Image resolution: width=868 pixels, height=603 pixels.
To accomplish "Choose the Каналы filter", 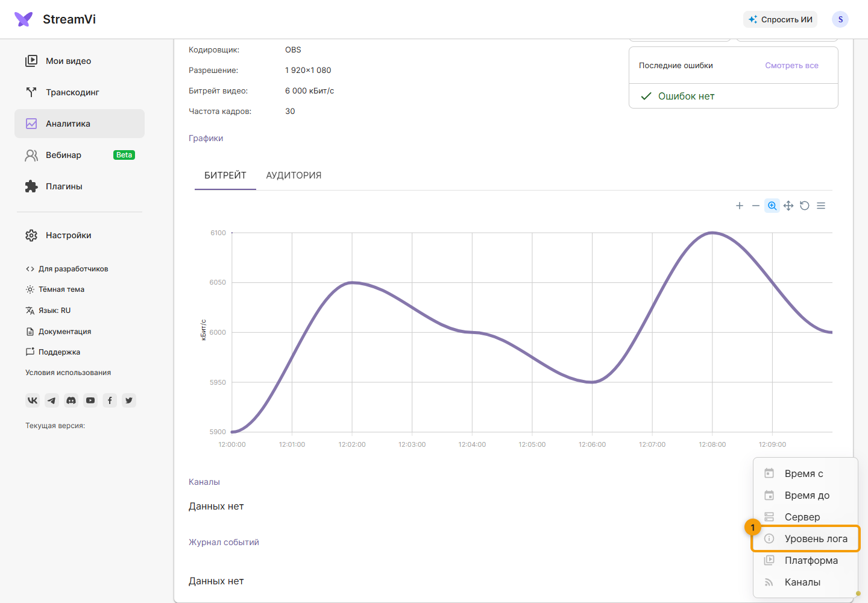I will coord(805,582).
